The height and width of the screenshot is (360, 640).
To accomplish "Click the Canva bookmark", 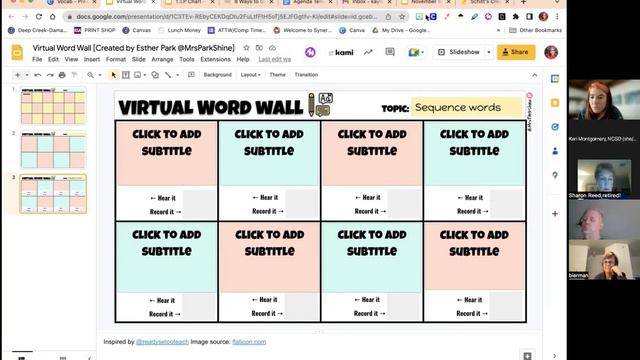I will pos(352,30).
